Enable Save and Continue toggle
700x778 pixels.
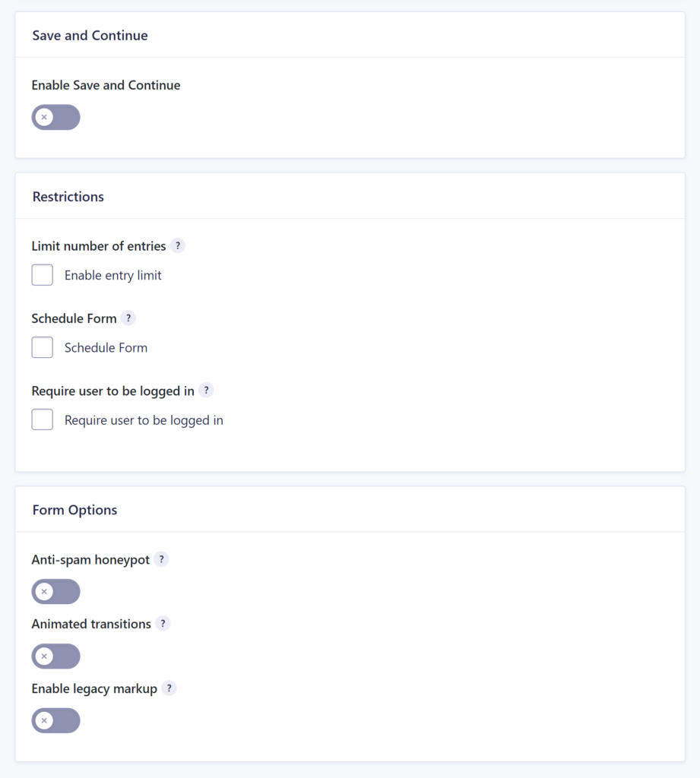55,117
